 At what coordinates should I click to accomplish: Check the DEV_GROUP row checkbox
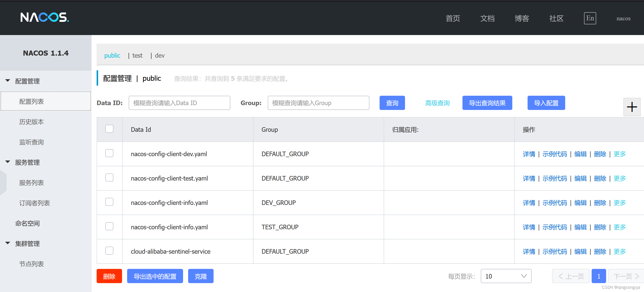pyautogui.click(x=109, y=202)
